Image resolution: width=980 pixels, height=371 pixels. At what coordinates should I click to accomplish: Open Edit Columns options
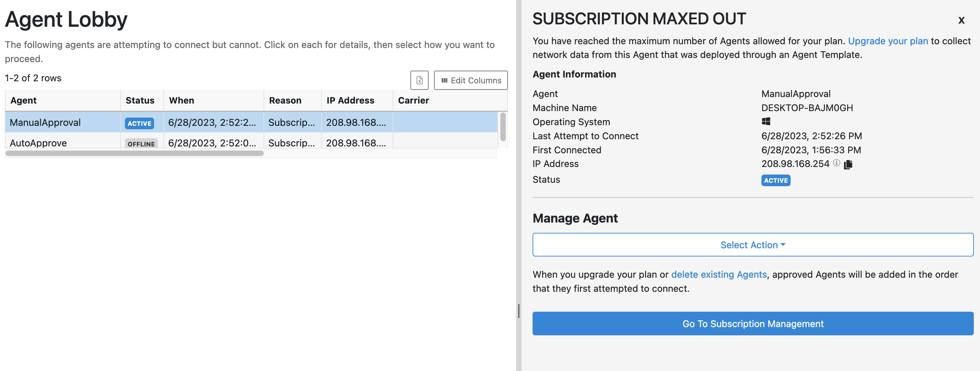point(470,80)
